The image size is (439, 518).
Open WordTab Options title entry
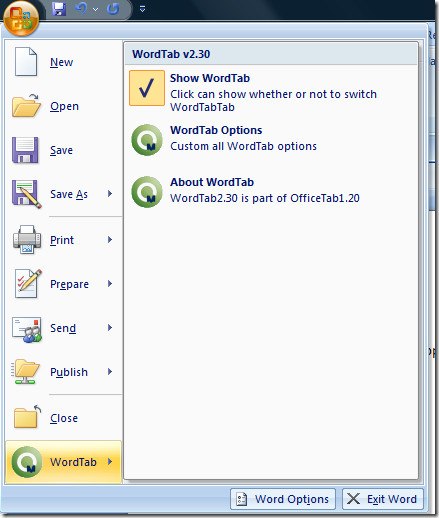click(x=216, y=130)
